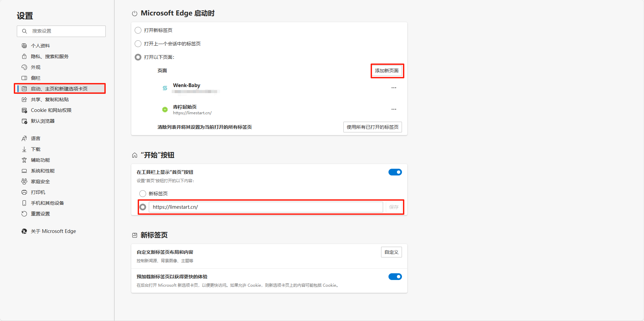Screen dimensions: 644x321
Task: Click the 默认浏览器 icon
Action: click(24, 121)
